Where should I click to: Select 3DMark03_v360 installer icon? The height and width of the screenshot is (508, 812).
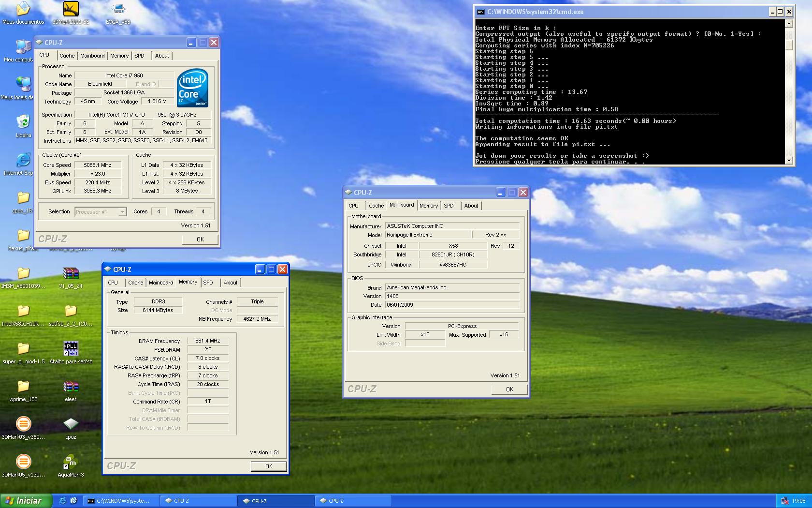(x=23, y=428)
